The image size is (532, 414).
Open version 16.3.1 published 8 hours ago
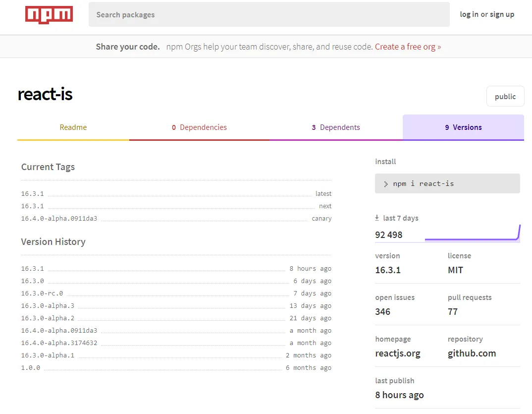pyautogui.click(x=33, y=269)
